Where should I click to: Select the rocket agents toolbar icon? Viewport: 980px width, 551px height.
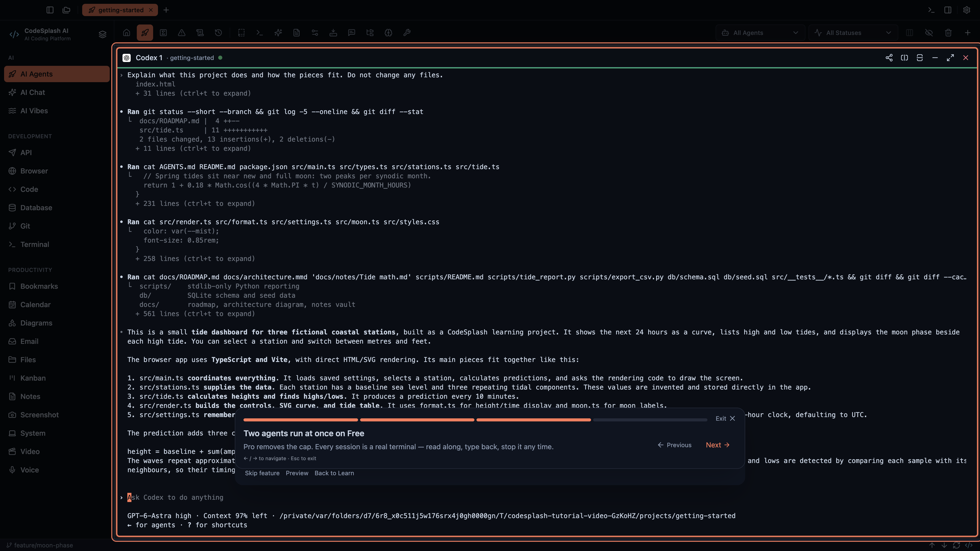pyautogui.click(x=145, y=33)
